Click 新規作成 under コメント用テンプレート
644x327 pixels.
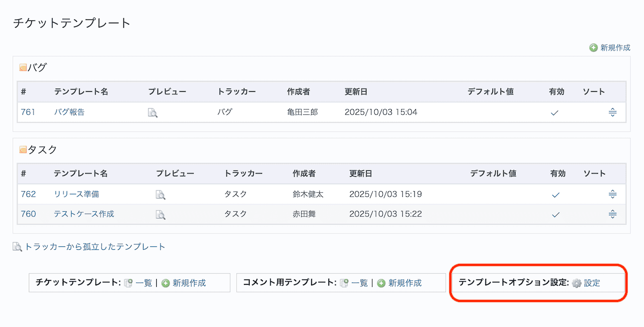pyautogui.click(x=405, y=283)
